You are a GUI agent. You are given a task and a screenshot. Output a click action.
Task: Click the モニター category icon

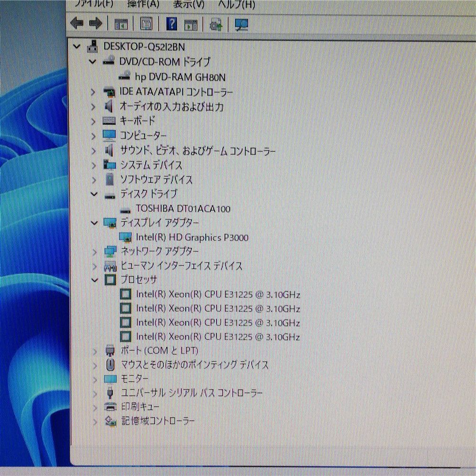click(x=110, y=379)
